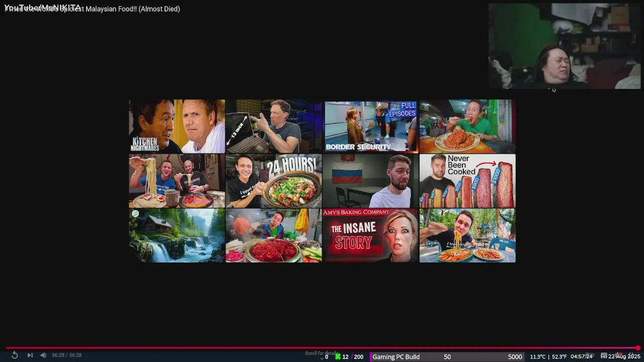Open the Never Been Cooked meat video
Viewport: 644px width, 362px height.
(x=467, y=181)
